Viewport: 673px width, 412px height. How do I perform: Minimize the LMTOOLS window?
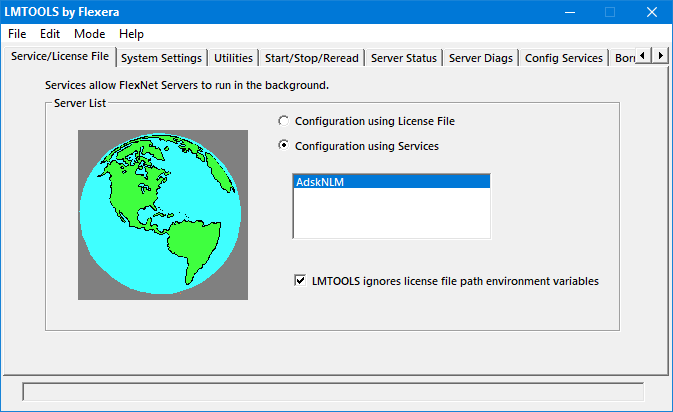pyautogui.click(x=570, y=12)
